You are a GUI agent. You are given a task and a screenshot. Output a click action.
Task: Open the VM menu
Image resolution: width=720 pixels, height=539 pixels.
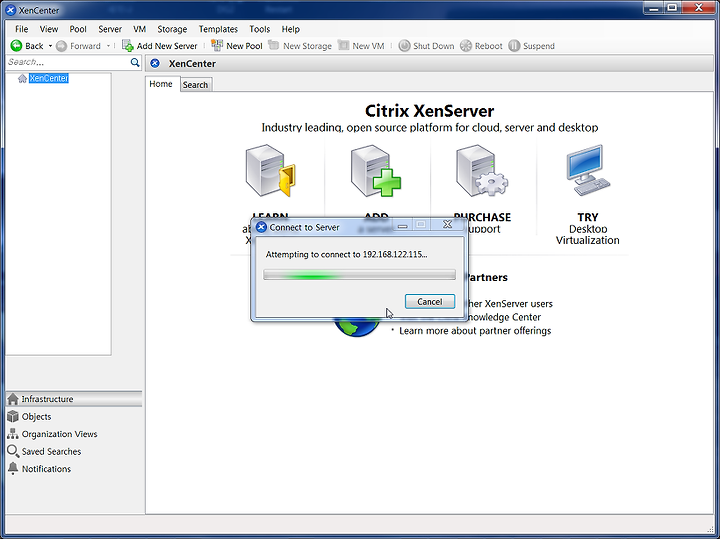pos(140,29)
